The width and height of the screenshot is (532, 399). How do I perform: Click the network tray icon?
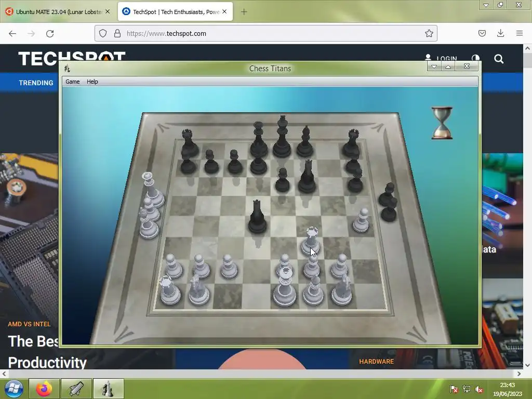click(x=467, y=389)
